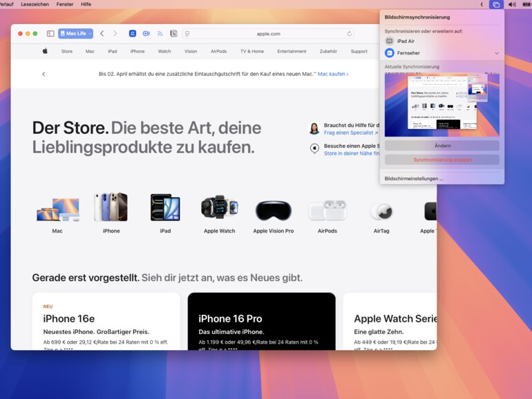Open the Vision tab in the Apple navigation
This screenshot has height=399, width=532.
click(191, 51)
